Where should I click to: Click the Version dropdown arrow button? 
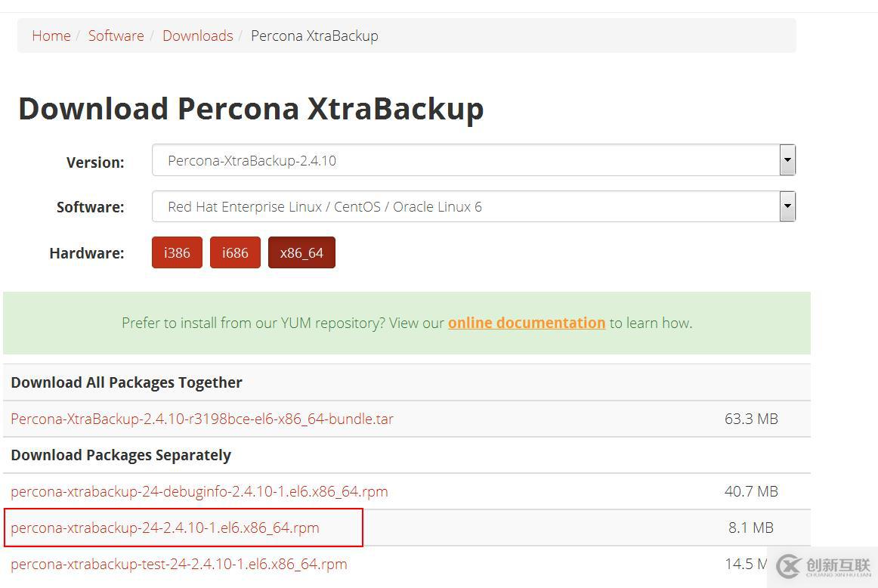pyautogui.click(x=787, y=160)
